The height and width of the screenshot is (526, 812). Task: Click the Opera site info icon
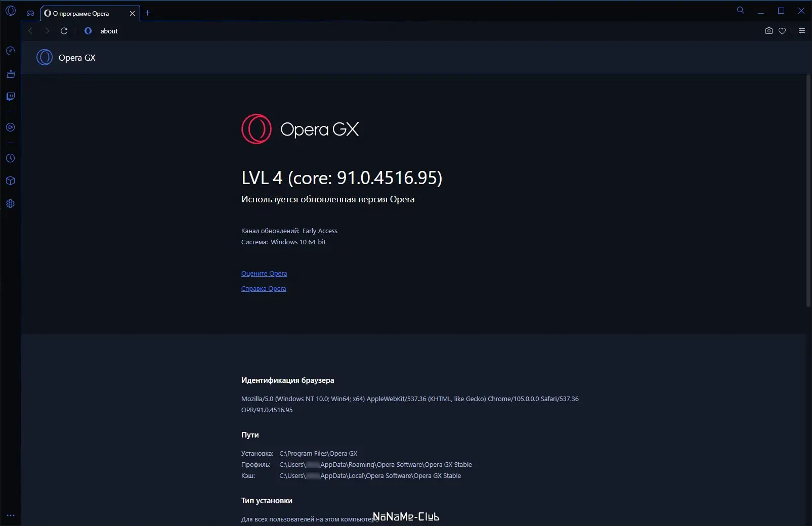(88, 31)
